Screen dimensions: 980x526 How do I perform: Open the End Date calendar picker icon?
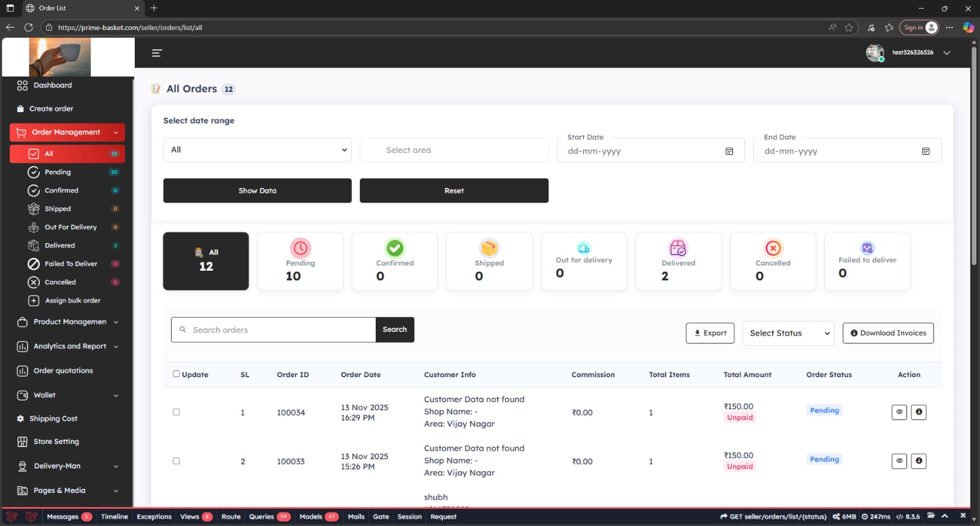tap(925, 151)
